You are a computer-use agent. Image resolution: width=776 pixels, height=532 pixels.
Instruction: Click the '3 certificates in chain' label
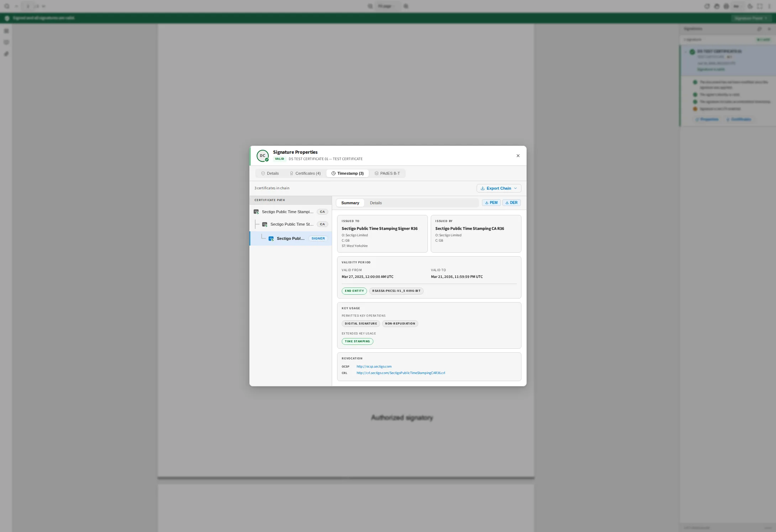click(272, 188)
